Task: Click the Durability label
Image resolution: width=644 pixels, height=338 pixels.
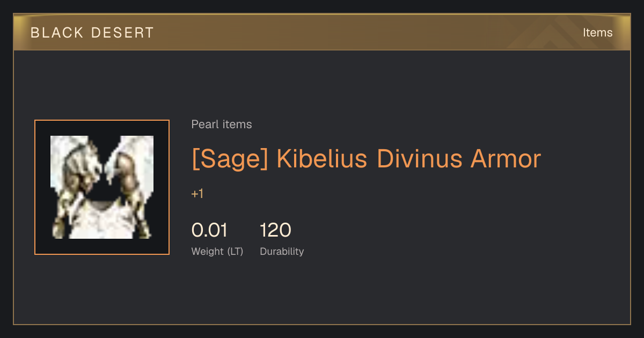Action: [282, 252]
